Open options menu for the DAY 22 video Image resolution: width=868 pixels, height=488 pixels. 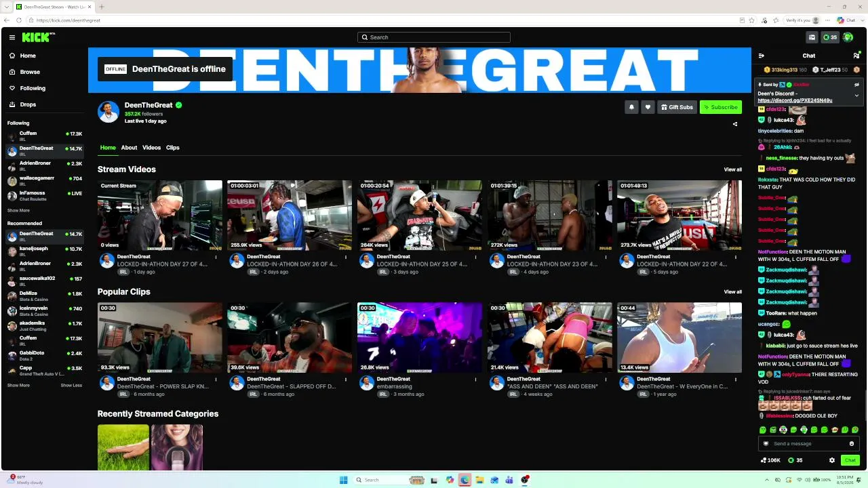[736, 257]
